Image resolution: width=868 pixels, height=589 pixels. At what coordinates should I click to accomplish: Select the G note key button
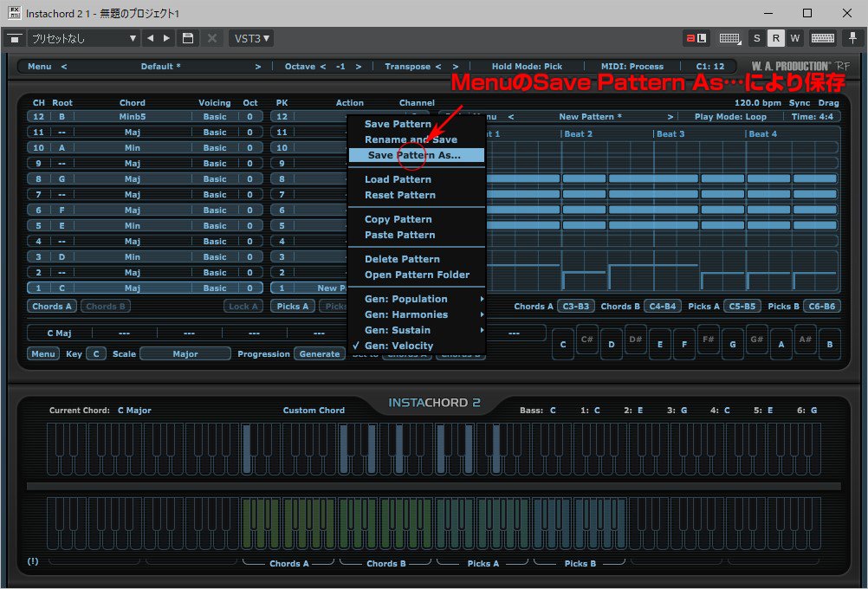tap(732, 345)
